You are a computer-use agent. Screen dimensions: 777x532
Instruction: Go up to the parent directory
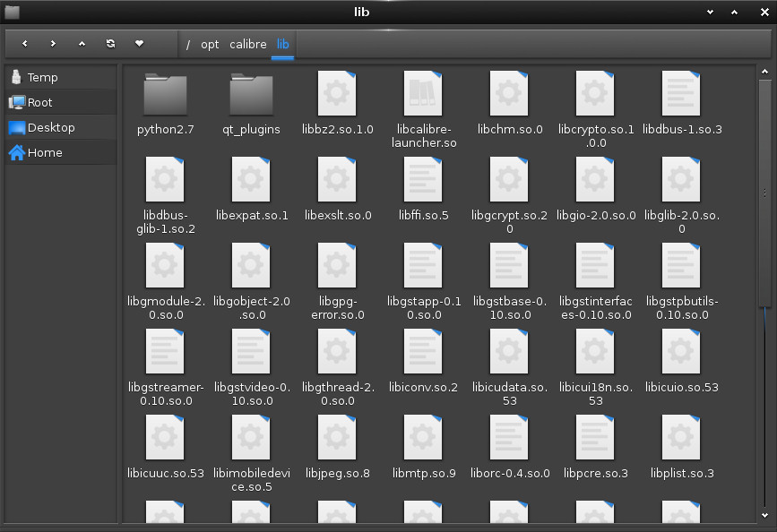point(82,43)
